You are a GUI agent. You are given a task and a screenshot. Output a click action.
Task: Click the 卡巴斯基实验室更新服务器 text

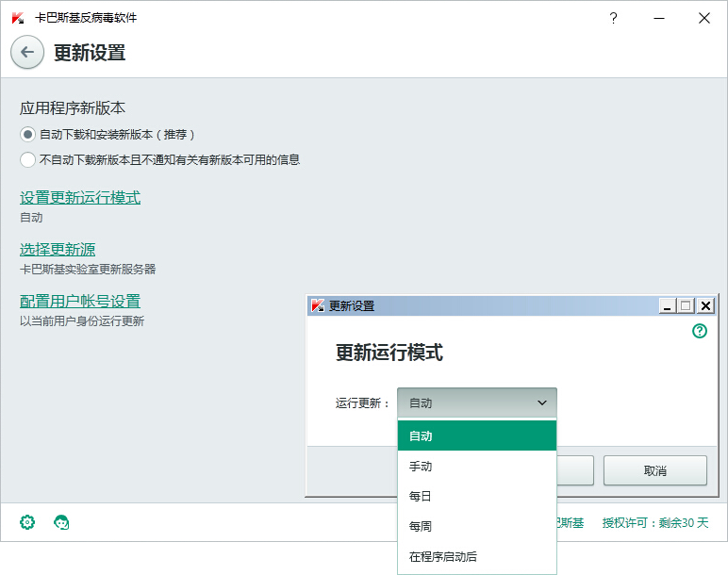[88, 270]
